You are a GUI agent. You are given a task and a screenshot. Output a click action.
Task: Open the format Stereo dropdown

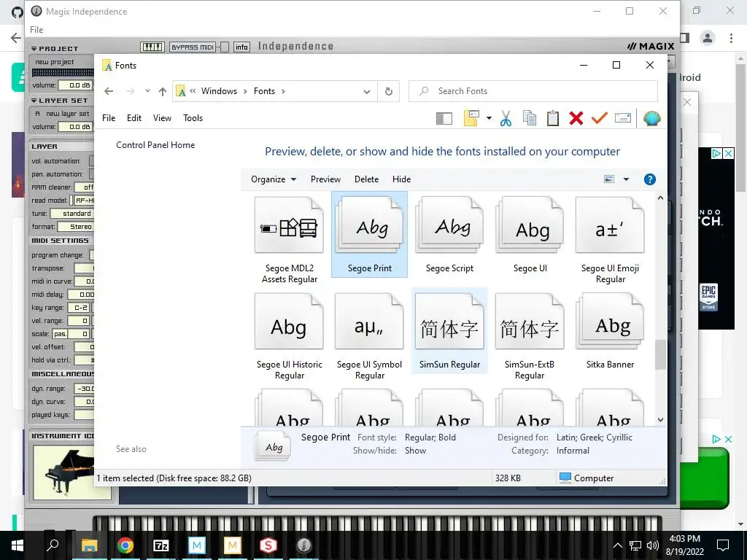click(x=76, y=227)
